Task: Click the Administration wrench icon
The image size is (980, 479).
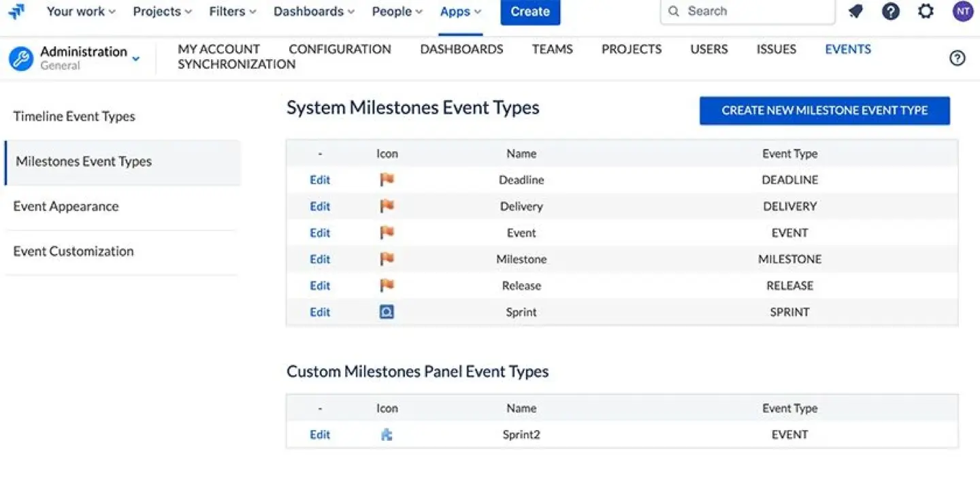Action: [x=21, y=59]
